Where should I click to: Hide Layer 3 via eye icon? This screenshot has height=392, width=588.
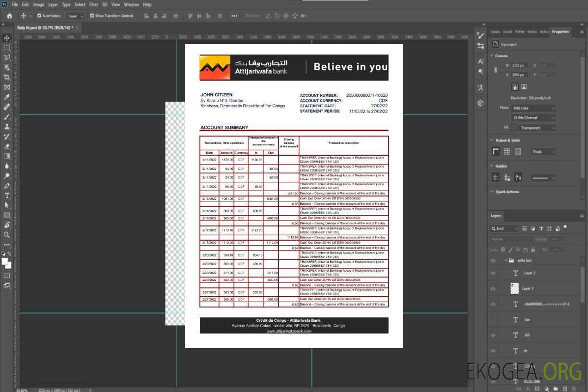point(493,289)
